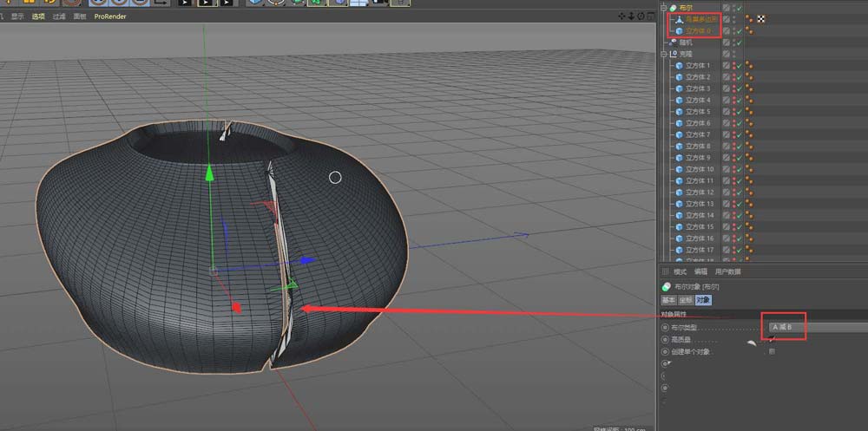Click the attribute manager grip icon
Screen dimensions: 868x431
[665, 271]
